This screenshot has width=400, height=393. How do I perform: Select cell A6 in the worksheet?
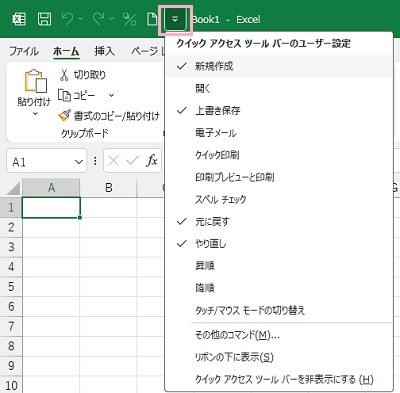[x=51, y=306]
